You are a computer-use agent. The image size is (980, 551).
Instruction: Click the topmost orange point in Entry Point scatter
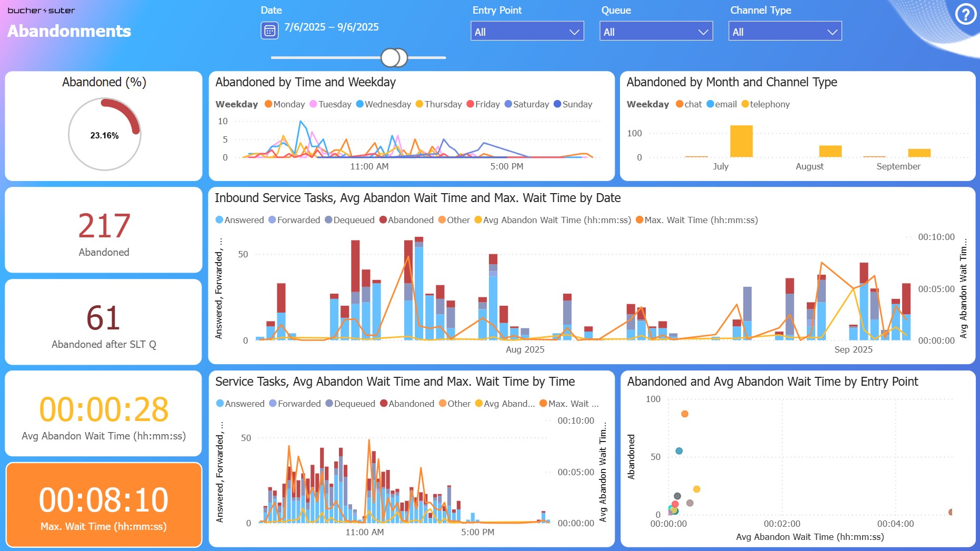(685, 414)
